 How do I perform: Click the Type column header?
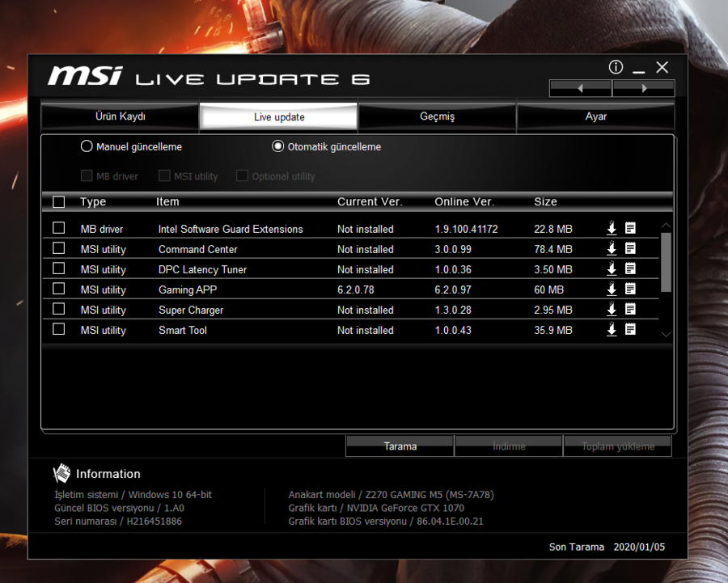(x=93, y=202)
